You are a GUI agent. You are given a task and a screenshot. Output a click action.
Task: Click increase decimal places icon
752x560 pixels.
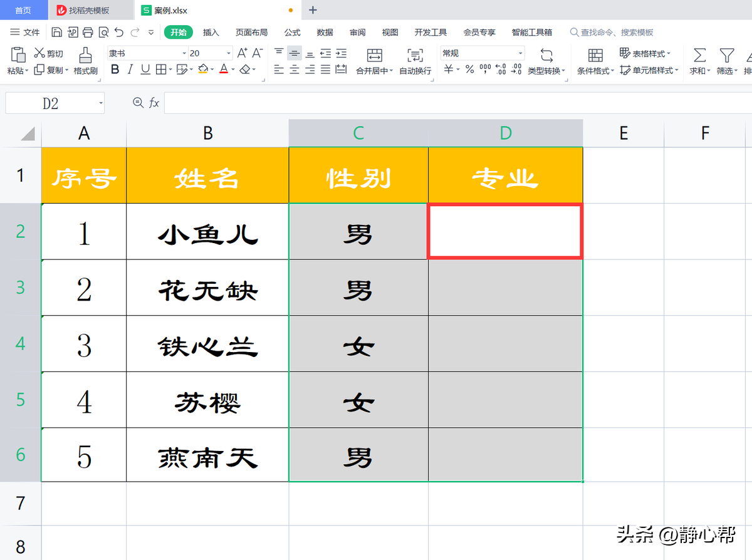pos(500,70)
